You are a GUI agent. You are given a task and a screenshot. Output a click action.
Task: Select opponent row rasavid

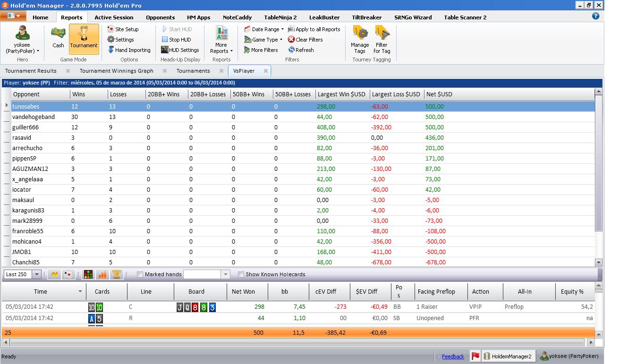pos(303,138)
